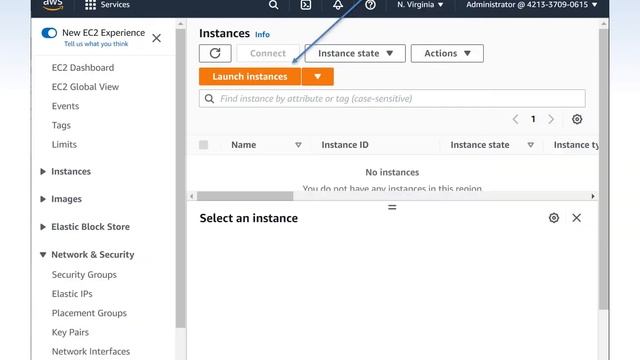The width and height of the screenshot is (640, 360).
Task: Go to next page of instances
Action: [551, 119]
